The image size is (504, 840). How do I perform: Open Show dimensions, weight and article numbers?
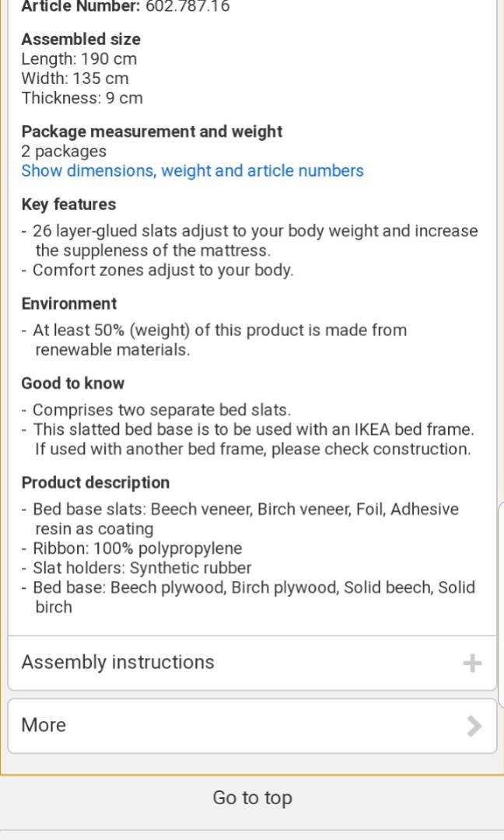pos(192,171)
